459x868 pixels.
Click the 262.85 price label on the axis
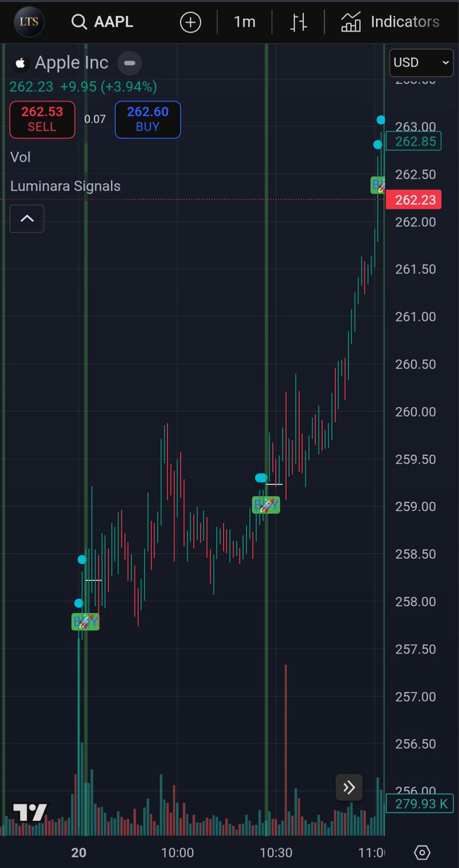click(413, 142)
